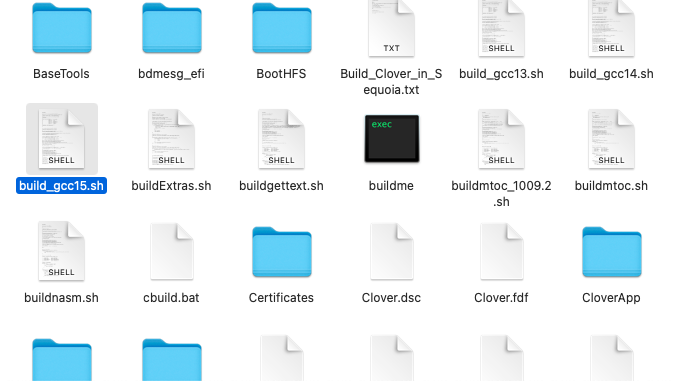The width and height of the screenshot is (674, 381).
Task: Click the Build_Clover_in_Sequoia.txt file name
Action: (x=392, y=82)
